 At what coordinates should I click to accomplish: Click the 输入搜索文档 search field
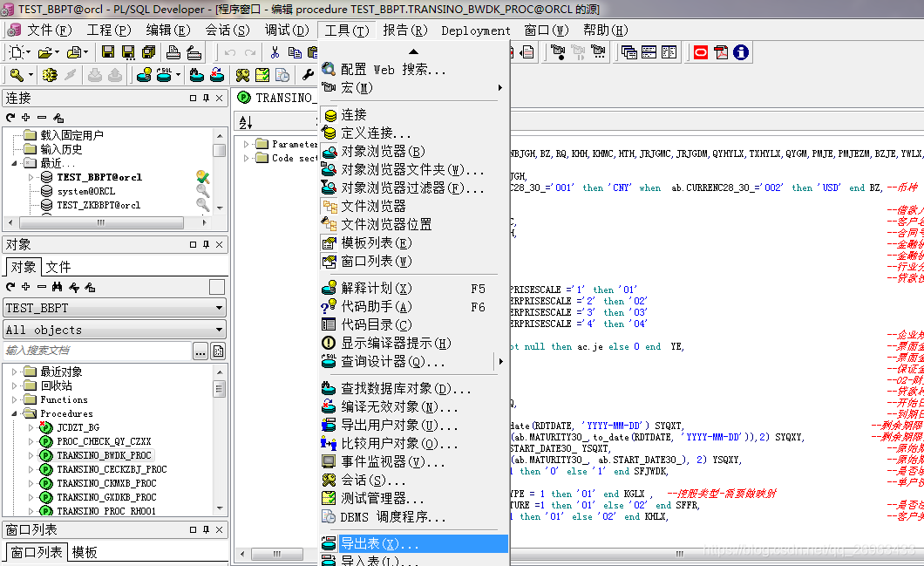[98, 351]
